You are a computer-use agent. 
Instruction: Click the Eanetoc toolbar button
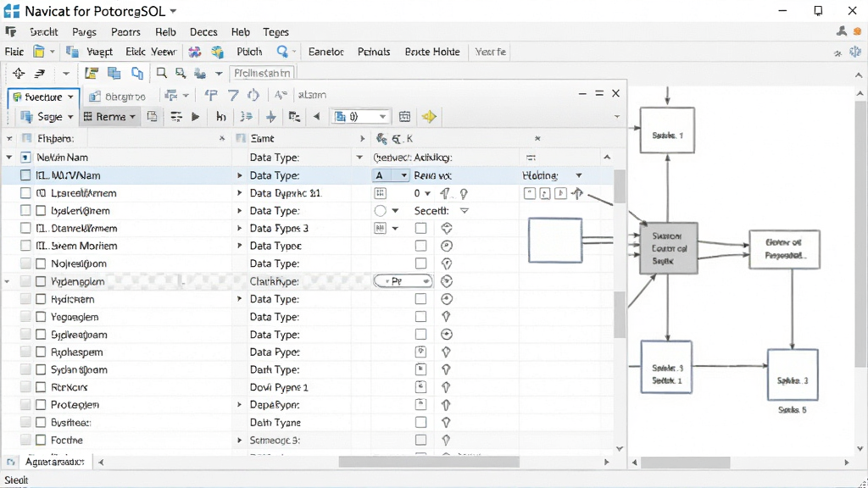click(326, 52)
